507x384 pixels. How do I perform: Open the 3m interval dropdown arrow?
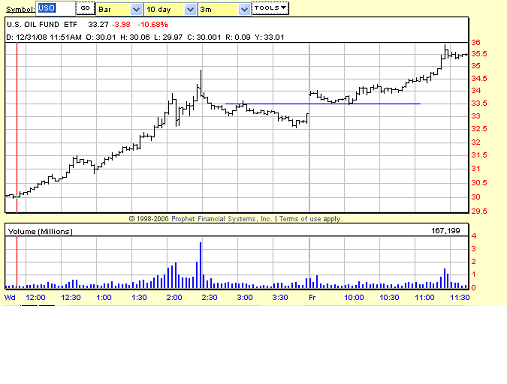tap(244, 9)
